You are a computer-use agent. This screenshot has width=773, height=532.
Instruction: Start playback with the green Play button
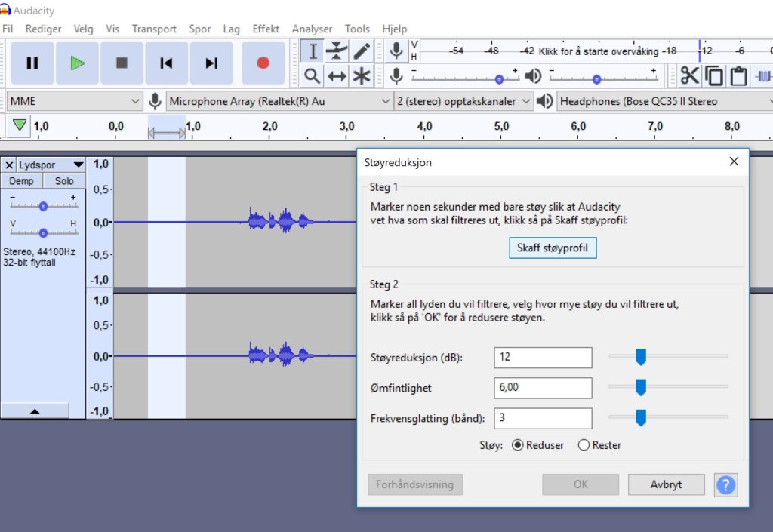point(78,63)
